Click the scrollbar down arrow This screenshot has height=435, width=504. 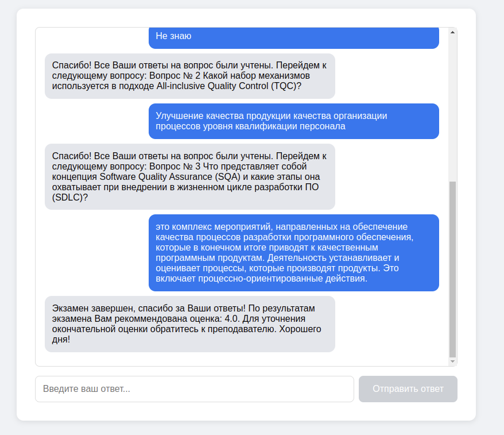click(452, 361)
